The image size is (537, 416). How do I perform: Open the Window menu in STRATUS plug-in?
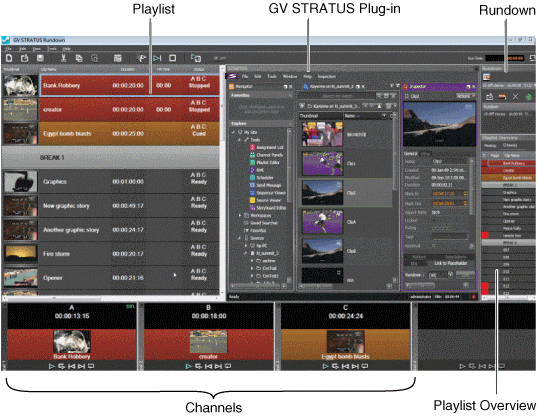click(290, 76)
